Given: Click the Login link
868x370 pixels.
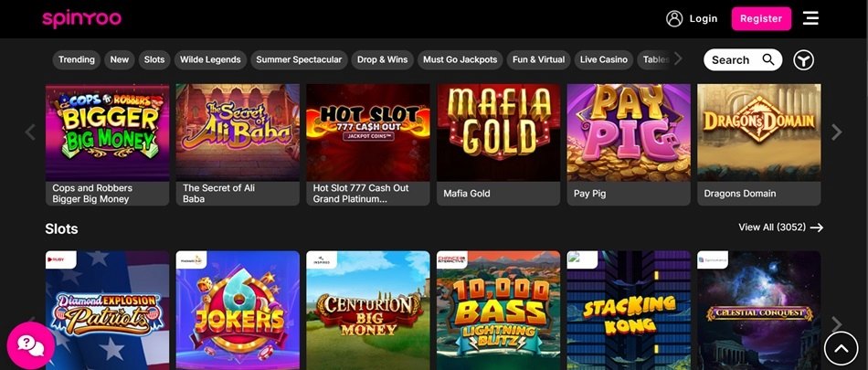Looking at the screenshot, I should 703,18.
